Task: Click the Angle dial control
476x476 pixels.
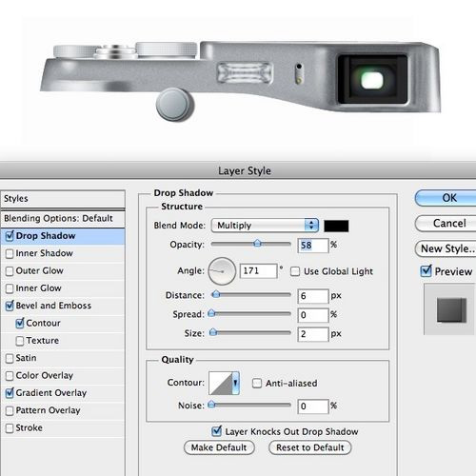Action: pyautogui.click(x=222, y=271)
